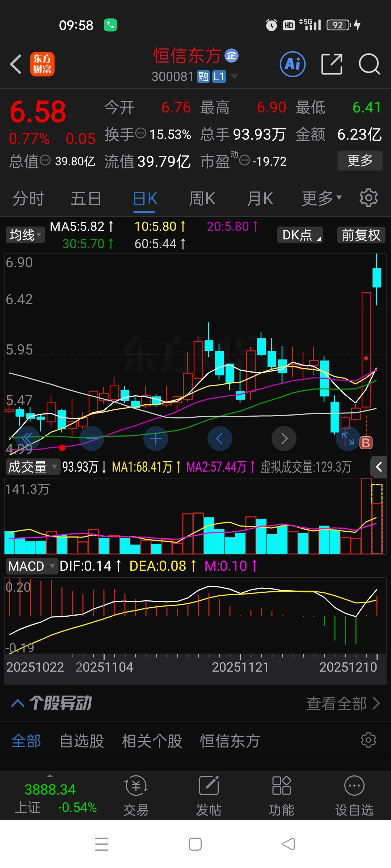Image resolution: width=391 pixels, height=868 pixels.
Task: Open the Ai assistant icon
Action: pyautogui.click(x=293, y=64)
